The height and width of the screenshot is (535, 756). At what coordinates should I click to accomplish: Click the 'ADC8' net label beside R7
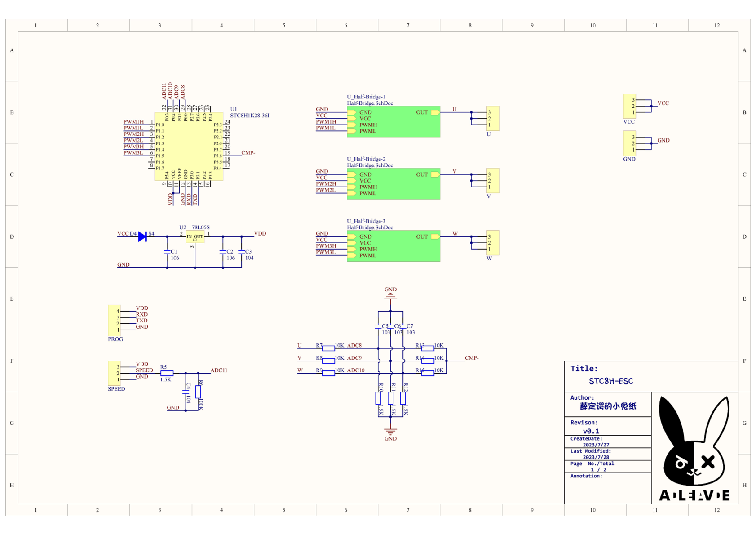[354, 346]
